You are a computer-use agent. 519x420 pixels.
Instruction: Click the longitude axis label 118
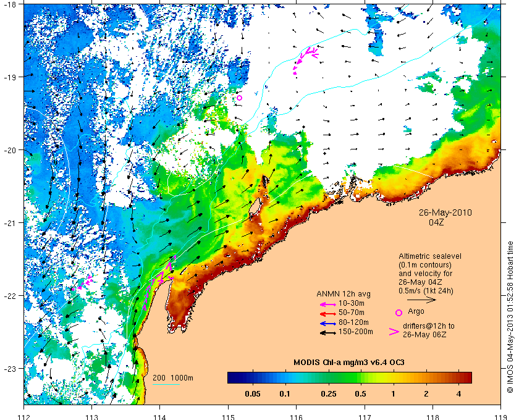pyautogui.click(x=432, y=417)
